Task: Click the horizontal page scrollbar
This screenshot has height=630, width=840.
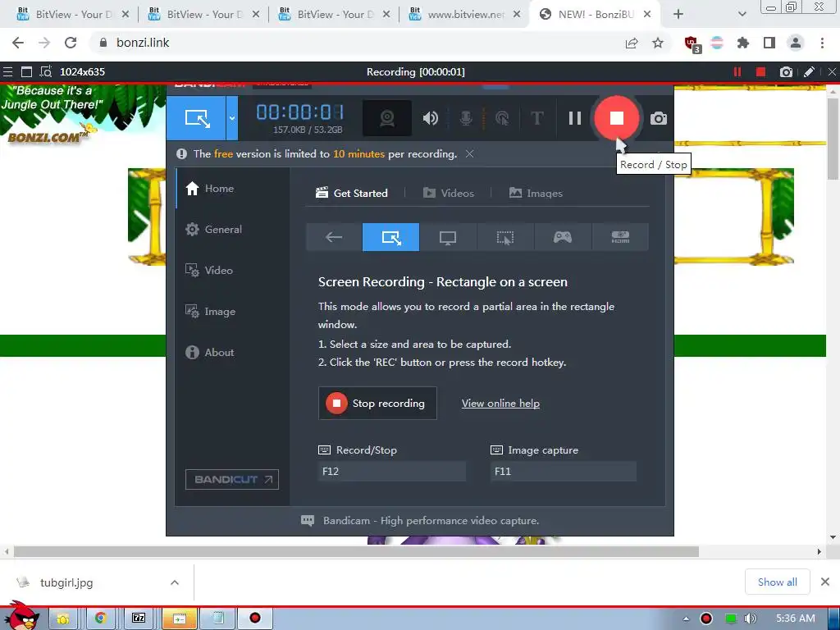Action: click(356, 551)
